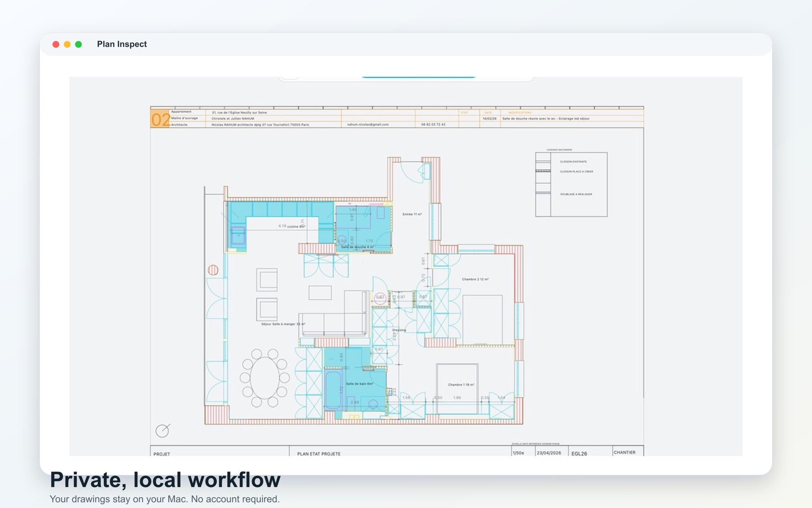This screenshot has width=812, height=508.
Task: Click the '1/50e' scale value
Action: click(x=518, y=453)
